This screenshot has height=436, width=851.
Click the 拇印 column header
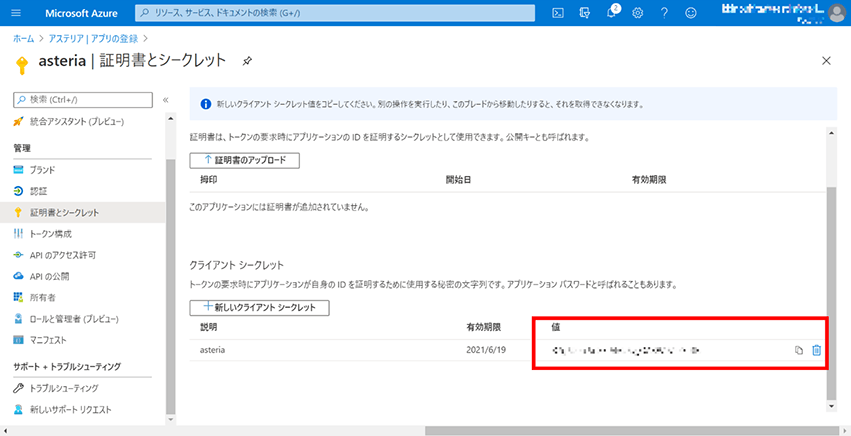209,180
